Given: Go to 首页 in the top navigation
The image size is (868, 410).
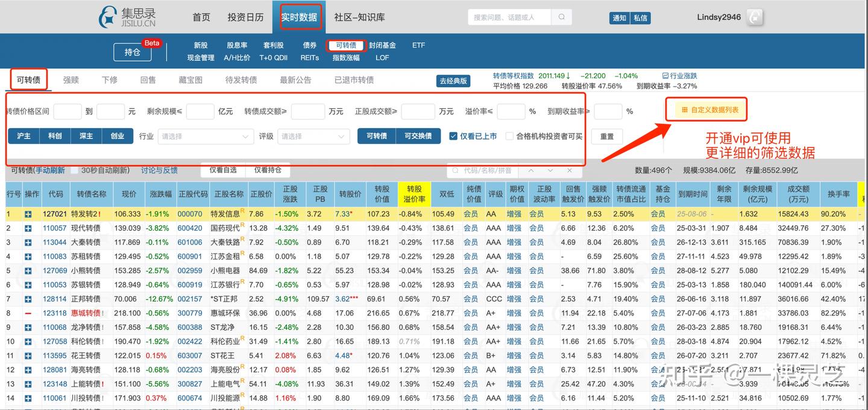Looking at the screenshot, I should click(201, 17).
